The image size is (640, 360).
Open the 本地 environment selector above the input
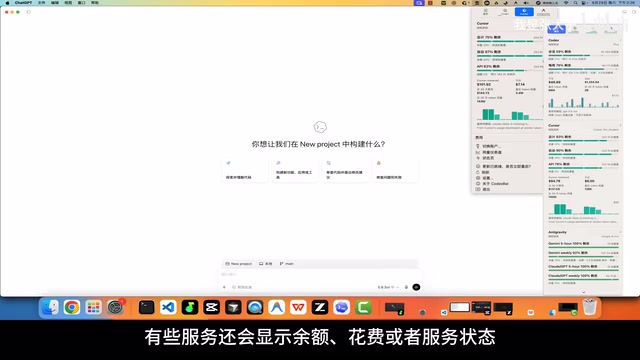point(266,264)
